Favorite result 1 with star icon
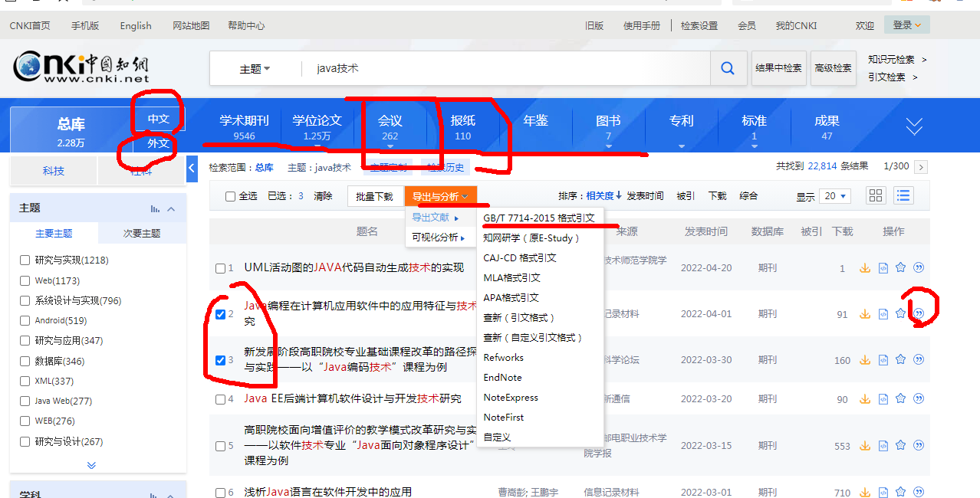This screenshot has width=980, height=498. [901, 268]
